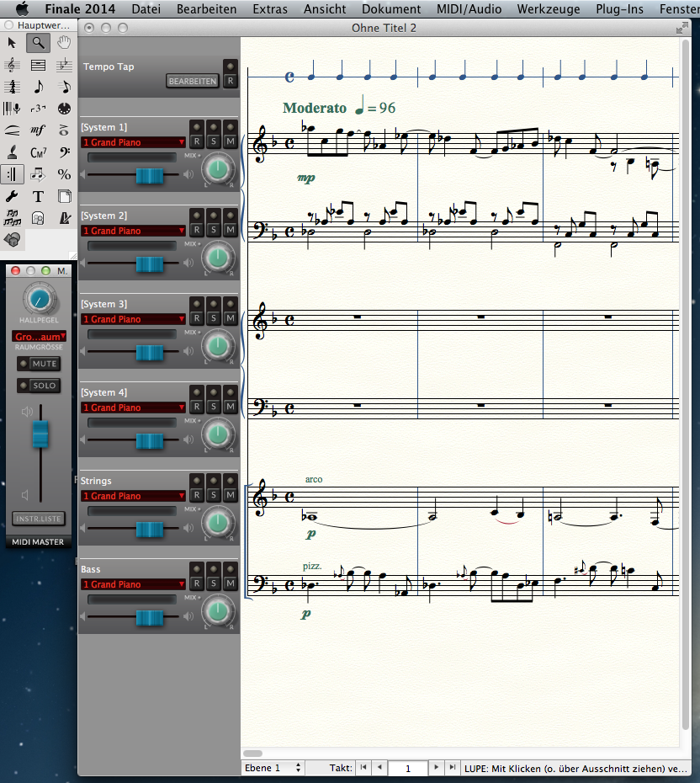Select the Repeat barline tool
Viewport: 700px width, 783px height.
pos(12,174)
